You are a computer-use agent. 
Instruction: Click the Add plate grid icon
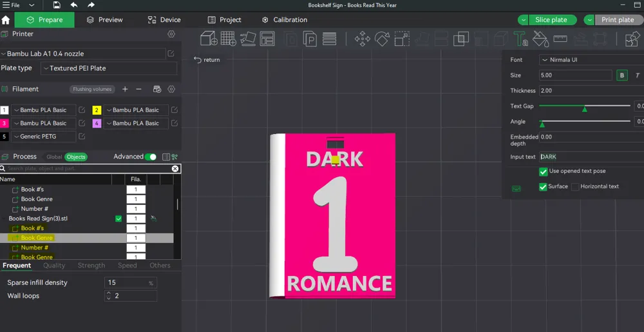click(x=228, y=39)
